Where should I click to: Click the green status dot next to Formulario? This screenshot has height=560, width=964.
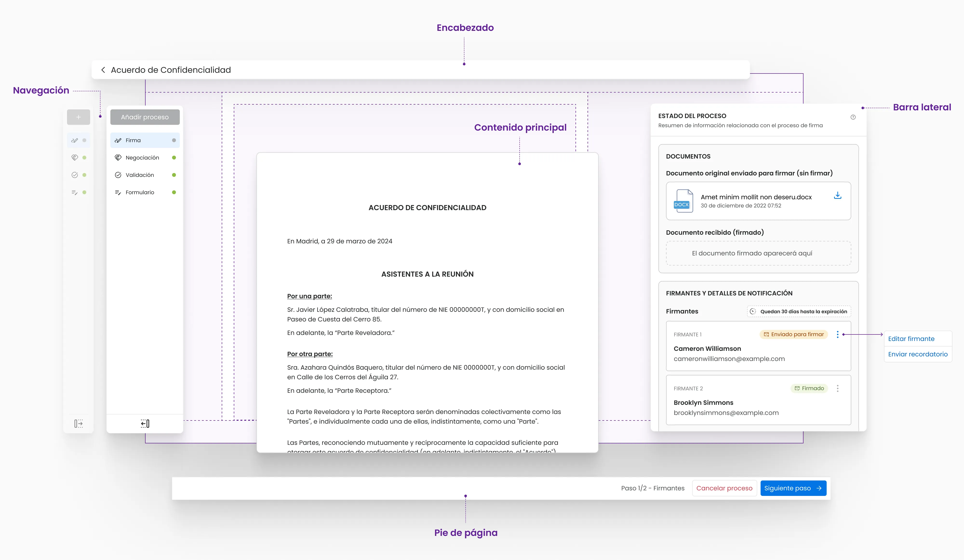pos(174,192)
